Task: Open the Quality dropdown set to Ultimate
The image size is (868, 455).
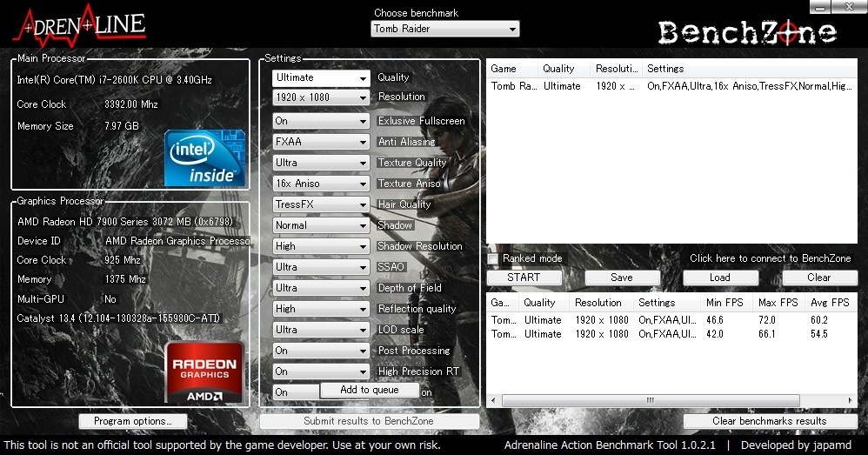Action: coord(321,78)
